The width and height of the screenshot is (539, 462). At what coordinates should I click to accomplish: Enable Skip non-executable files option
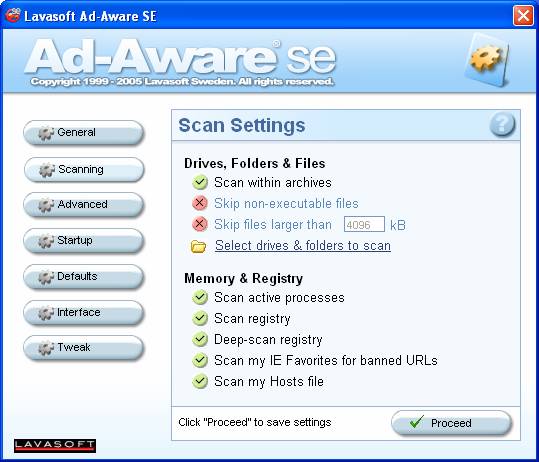pos(200,203)
